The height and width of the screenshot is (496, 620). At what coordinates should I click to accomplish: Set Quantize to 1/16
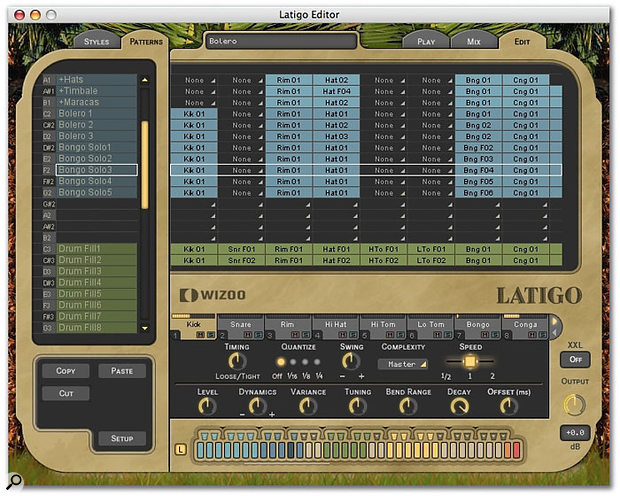(x=293, y=362)
